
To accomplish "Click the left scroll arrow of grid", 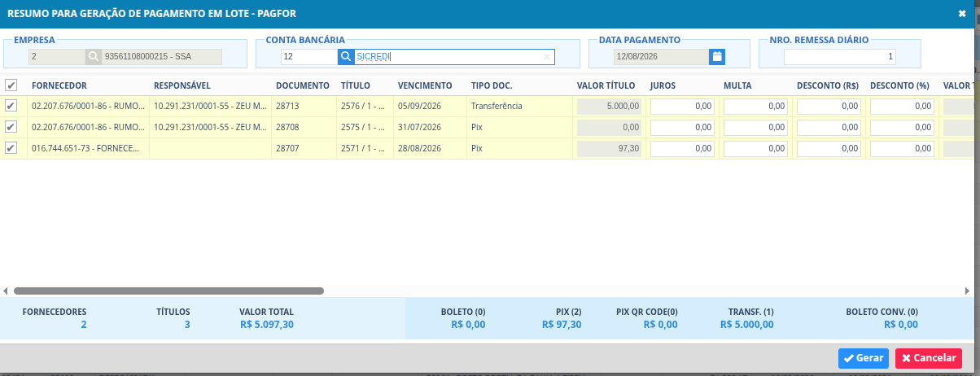I will tap(5, 291).
